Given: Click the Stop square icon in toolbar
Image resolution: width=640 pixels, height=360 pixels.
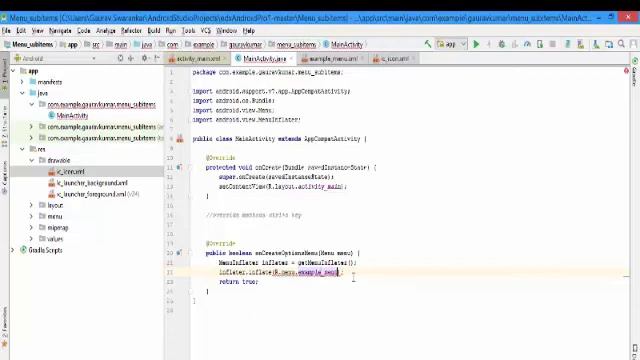Looking at the screenshot, I should tap(552, 44).
